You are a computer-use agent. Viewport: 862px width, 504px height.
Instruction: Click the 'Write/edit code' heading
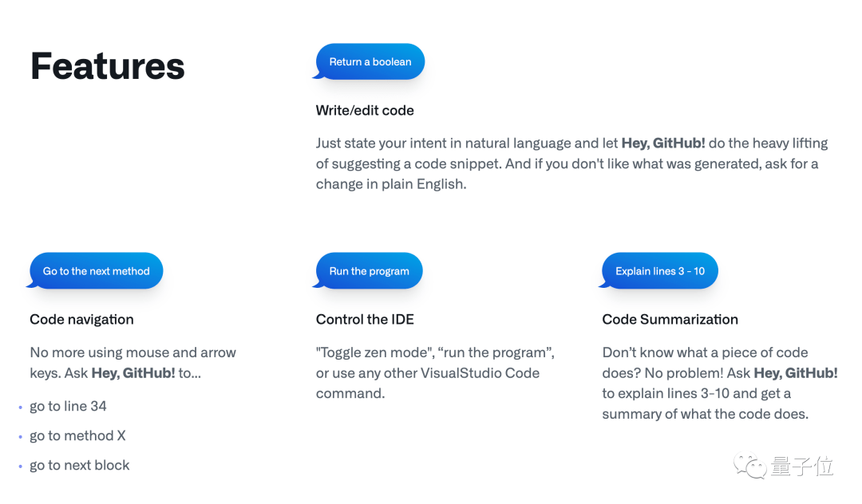(365, 110)
